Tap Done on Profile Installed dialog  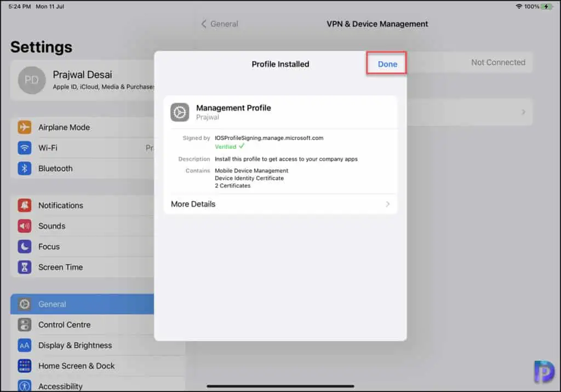pyautogui.click(x=387, y=64)
